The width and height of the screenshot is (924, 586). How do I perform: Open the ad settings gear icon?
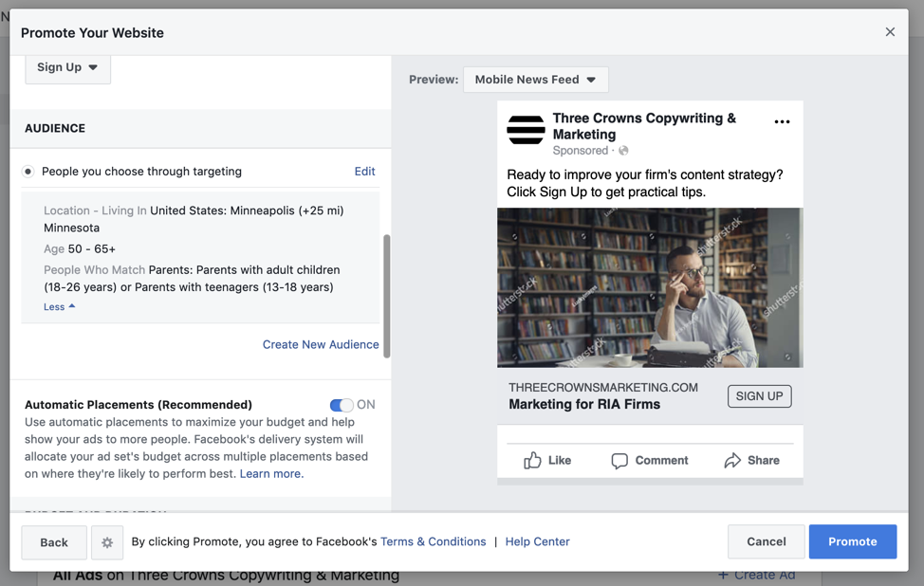[x=106, y=542]
